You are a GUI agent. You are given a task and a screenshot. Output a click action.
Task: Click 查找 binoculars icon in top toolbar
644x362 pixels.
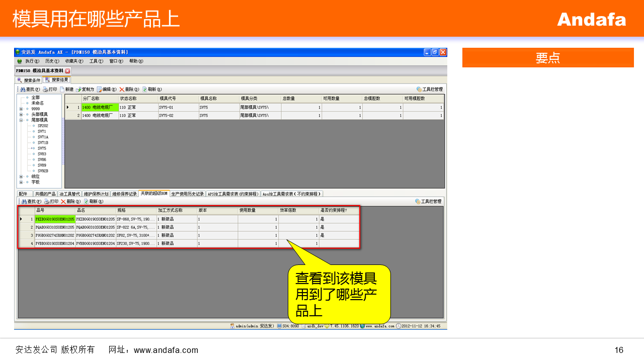23,89
